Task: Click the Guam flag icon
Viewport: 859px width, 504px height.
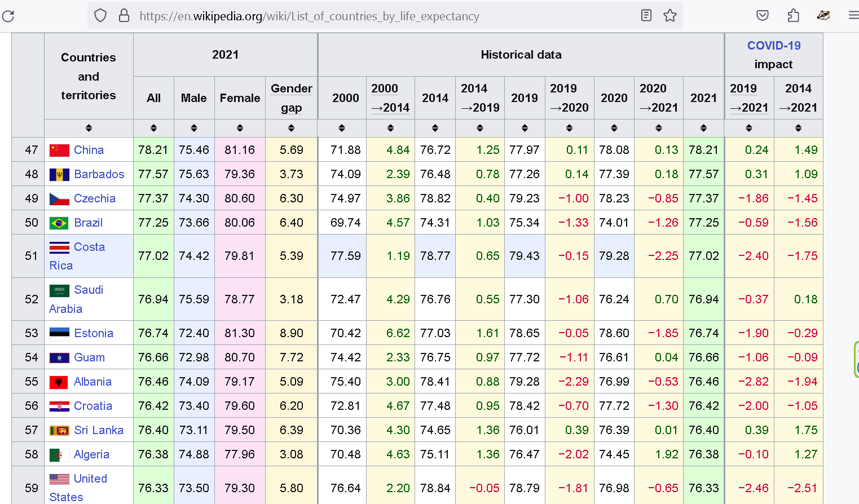Action: click(x=59, y=357)
